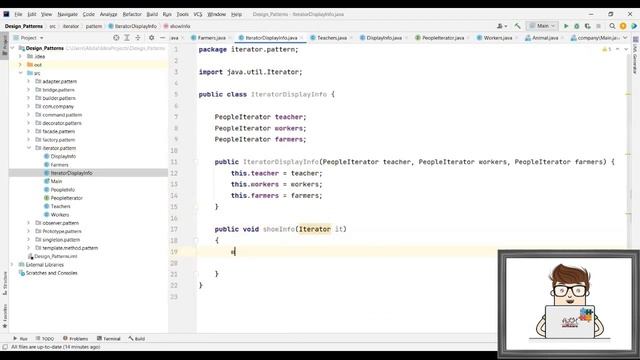Open the Main run configuration dropdown
The height and width of the screenshot is (360, 640).
(542, 26)
